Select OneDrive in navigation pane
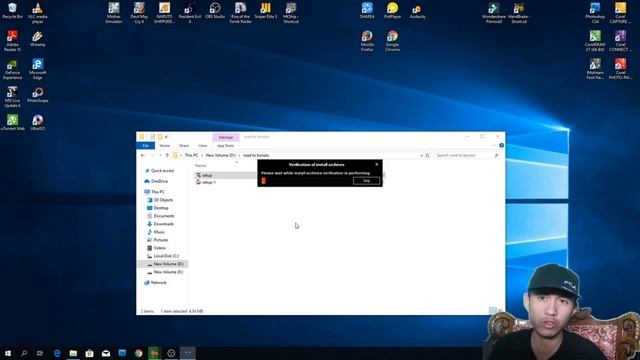Screen dimensions: 640x360 click(156, 181)
